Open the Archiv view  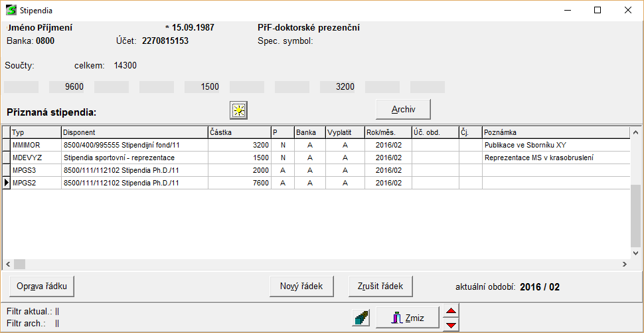point(403,109)
